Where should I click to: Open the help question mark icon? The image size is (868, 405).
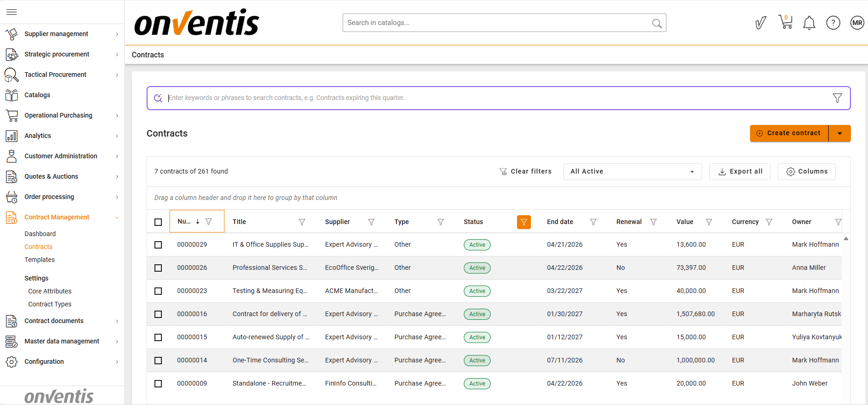pyautogui.click(x=833, y=23)
